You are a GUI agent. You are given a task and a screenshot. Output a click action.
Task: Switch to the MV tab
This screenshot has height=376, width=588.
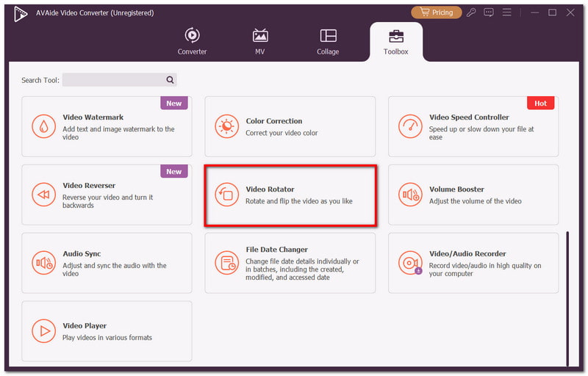pyautogui.click(x=260, y=42)
